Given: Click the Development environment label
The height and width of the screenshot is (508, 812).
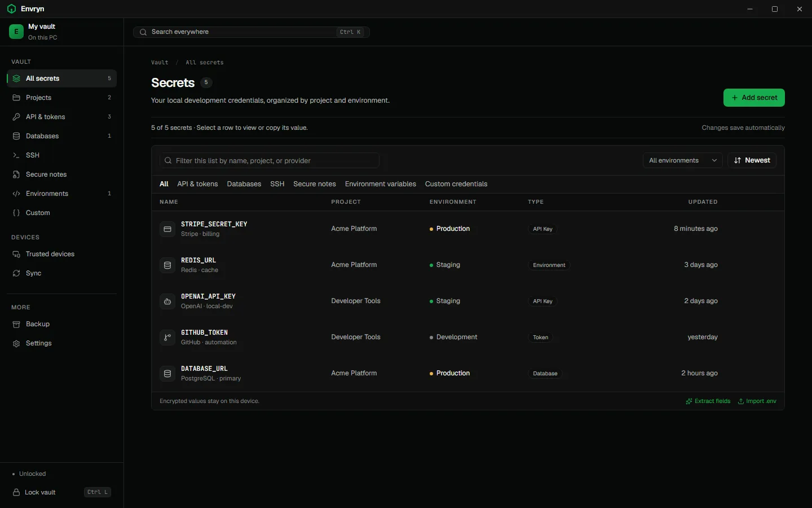Looking at the screenshot, I should [x=457, y=337].
